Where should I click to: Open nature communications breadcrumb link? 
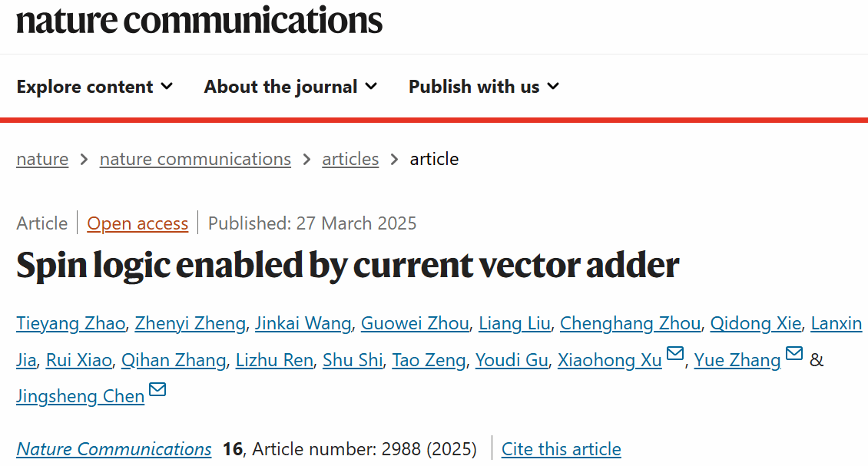click(x=195, y=159)
